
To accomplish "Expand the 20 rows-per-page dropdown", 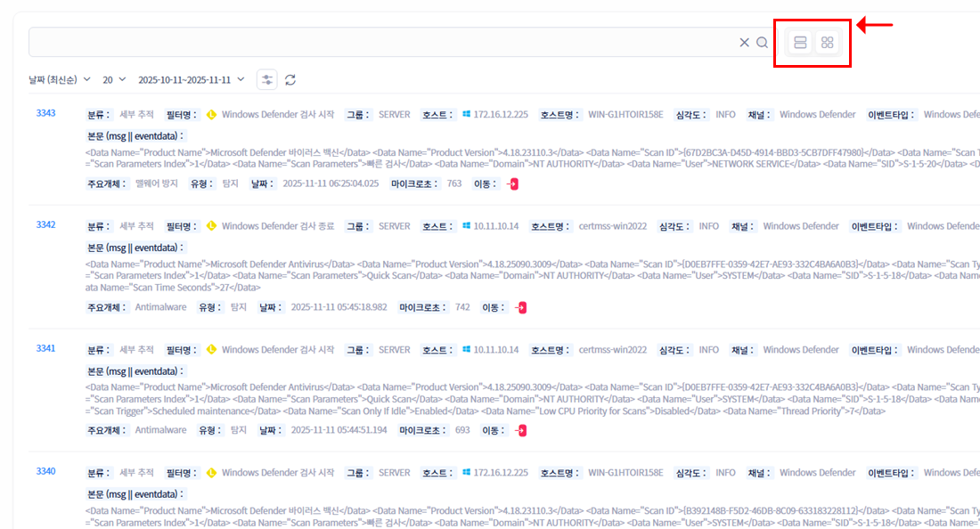I will coord(114,80).
